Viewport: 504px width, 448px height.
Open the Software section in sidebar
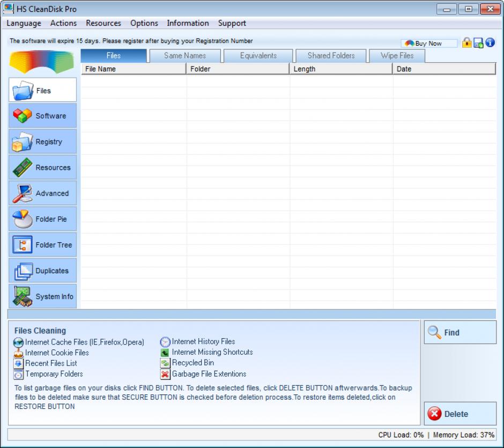43,116
